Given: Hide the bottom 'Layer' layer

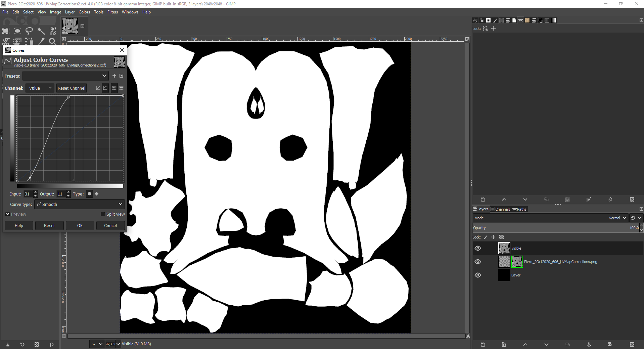Looking at the screenshot, I should click(x=478, y=275).
